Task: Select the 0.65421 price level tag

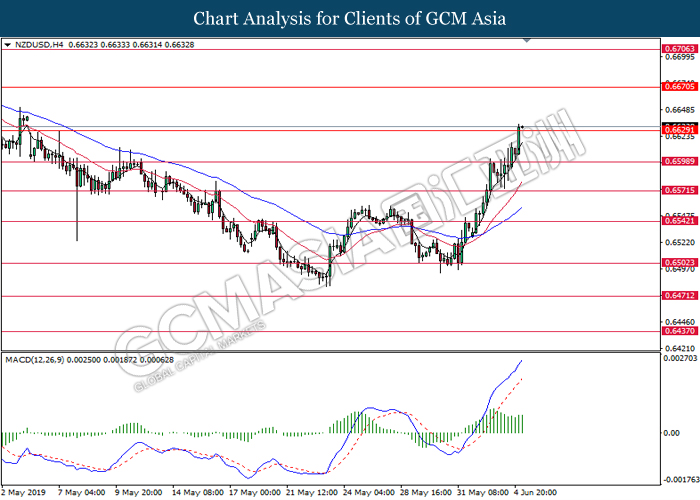Action: pos(677,221)
